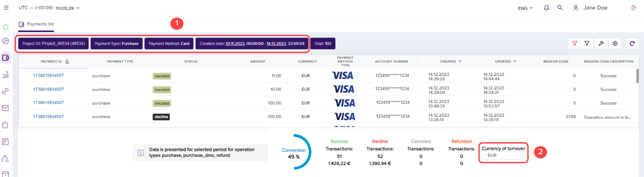Click the Reason Code Description column header

608,61
